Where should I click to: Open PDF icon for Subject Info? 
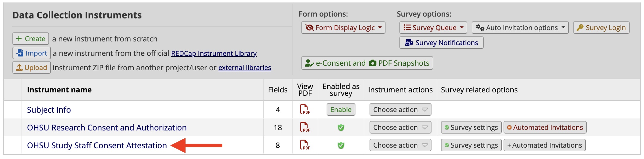(305, 109)
